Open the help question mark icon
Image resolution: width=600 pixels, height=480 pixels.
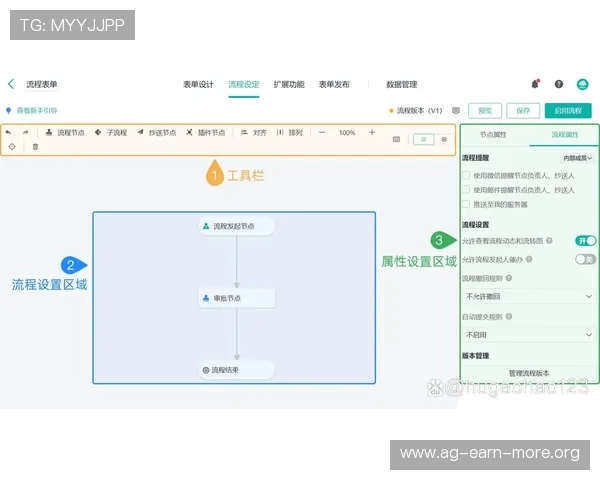tap(559, 84)
